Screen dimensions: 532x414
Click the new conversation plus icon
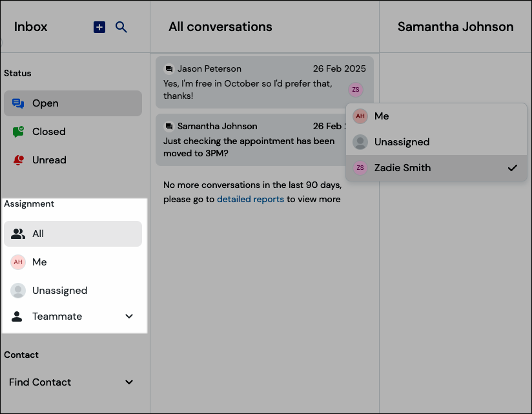click(99, 27)
